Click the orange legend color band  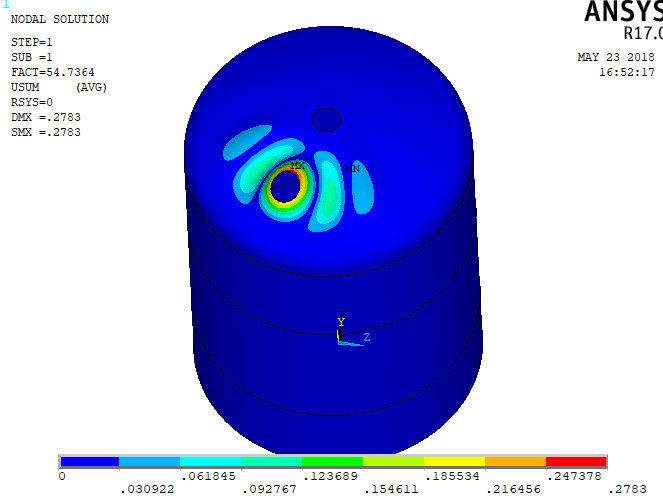pyautogui.click(x=515, y=461)
